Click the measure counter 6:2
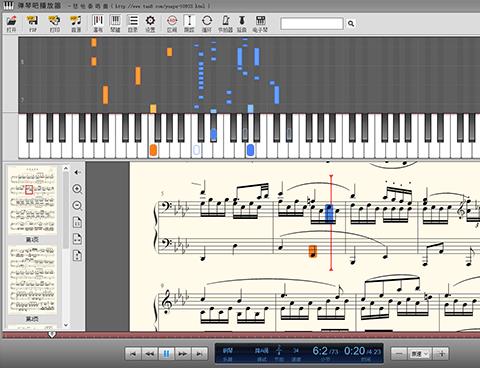This screenshot has height=368, width=480. [320, 351]
